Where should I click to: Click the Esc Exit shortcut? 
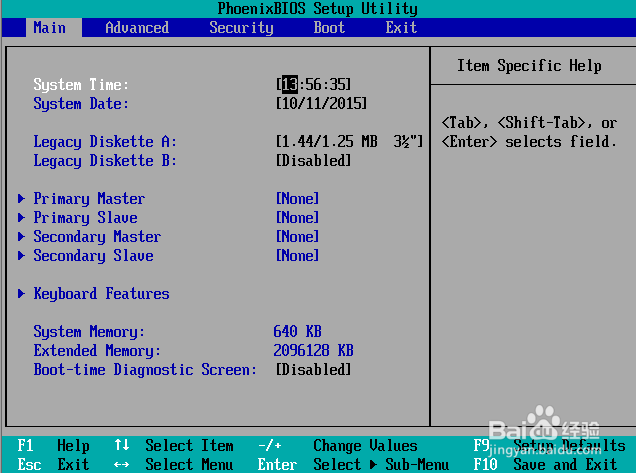(x=53, y=464)
